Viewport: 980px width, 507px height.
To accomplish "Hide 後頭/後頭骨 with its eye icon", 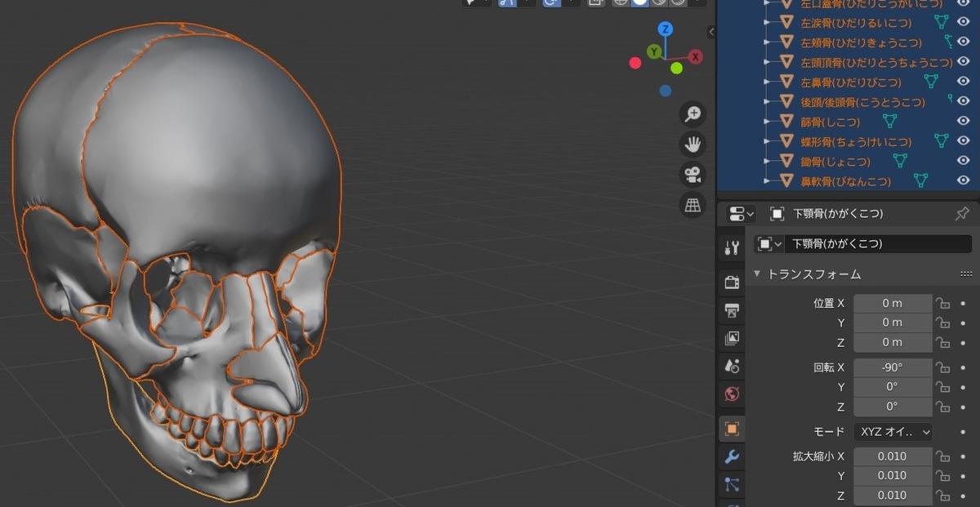I will (x=964, y=101).
